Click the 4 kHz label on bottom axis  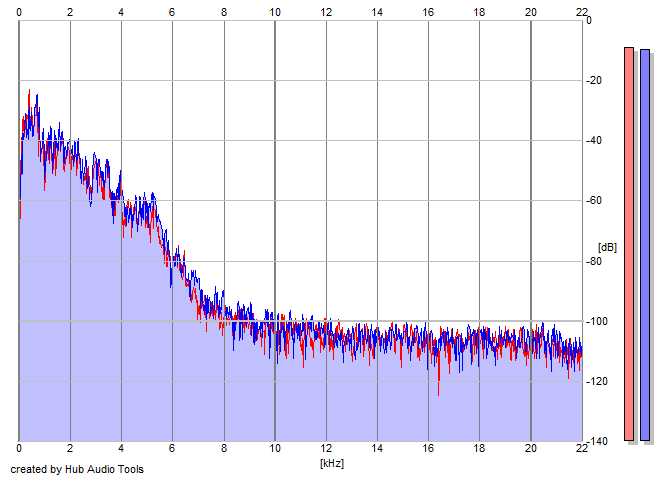[x=121, y=448]
